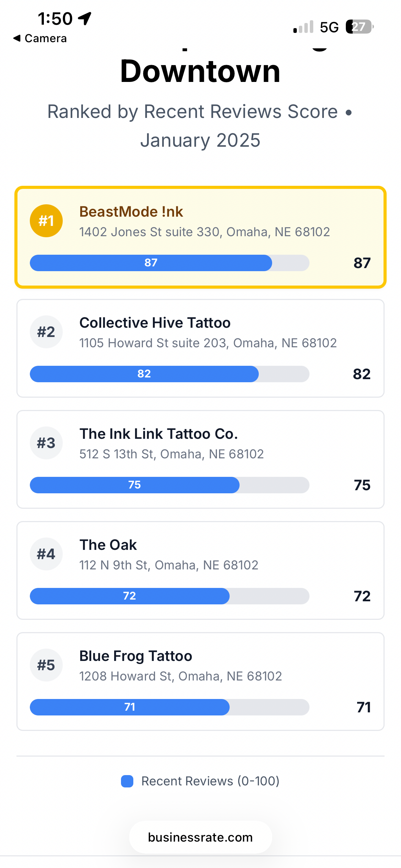Tap the battery indicator icon

(x=359, y=27)
